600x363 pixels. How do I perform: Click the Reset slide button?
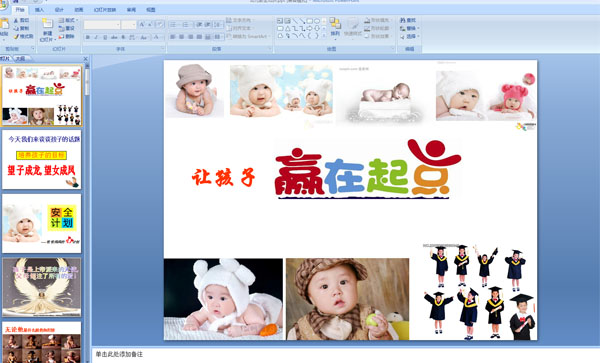tap(67, 28)
